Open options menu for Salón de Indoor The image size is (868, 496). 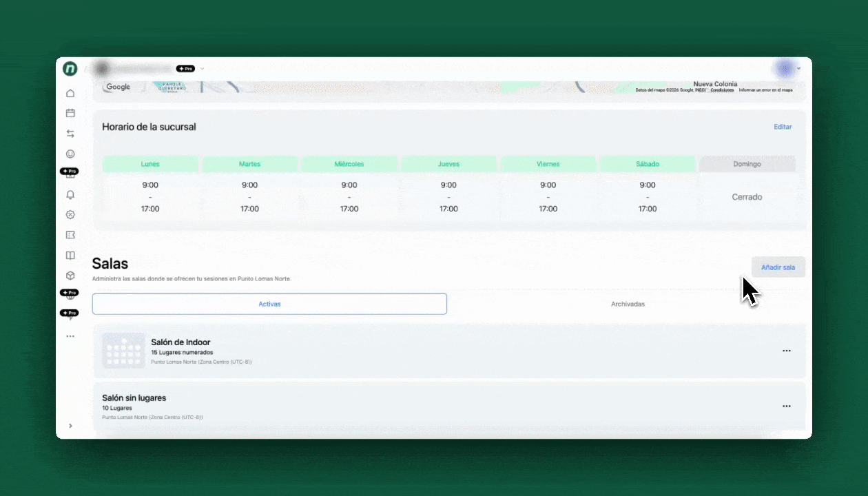point(787,351)
